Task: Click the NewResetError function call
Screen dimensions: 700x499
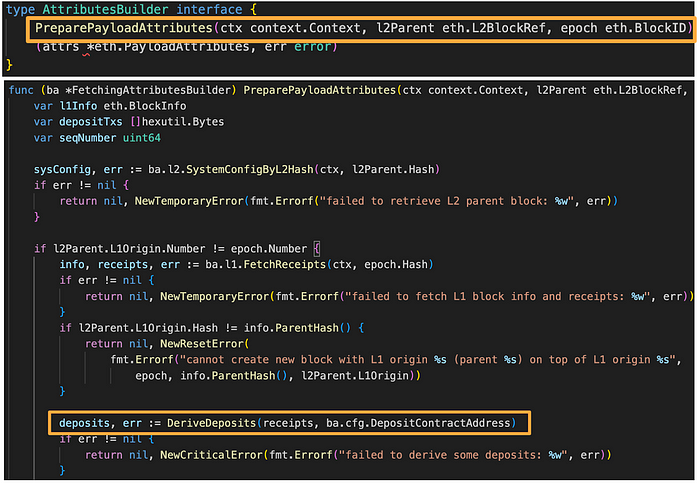Action: (x=202, y=344)
